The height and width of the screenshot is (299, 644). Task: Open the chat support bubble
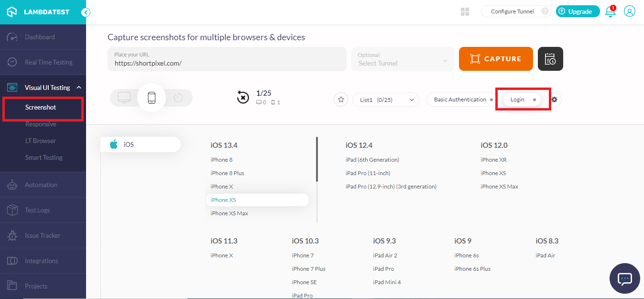click(x=624, y=278)
